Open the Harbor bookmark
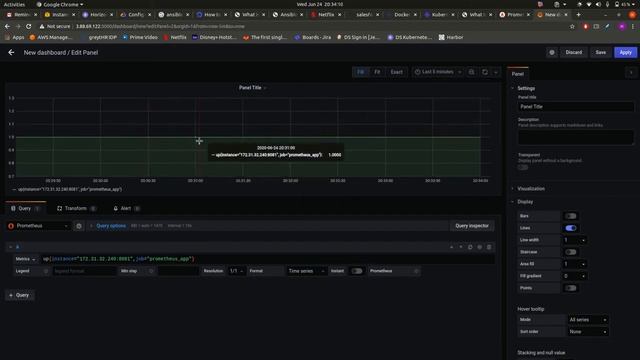This screenshot has height=360, width=640. tap(451, 37)
